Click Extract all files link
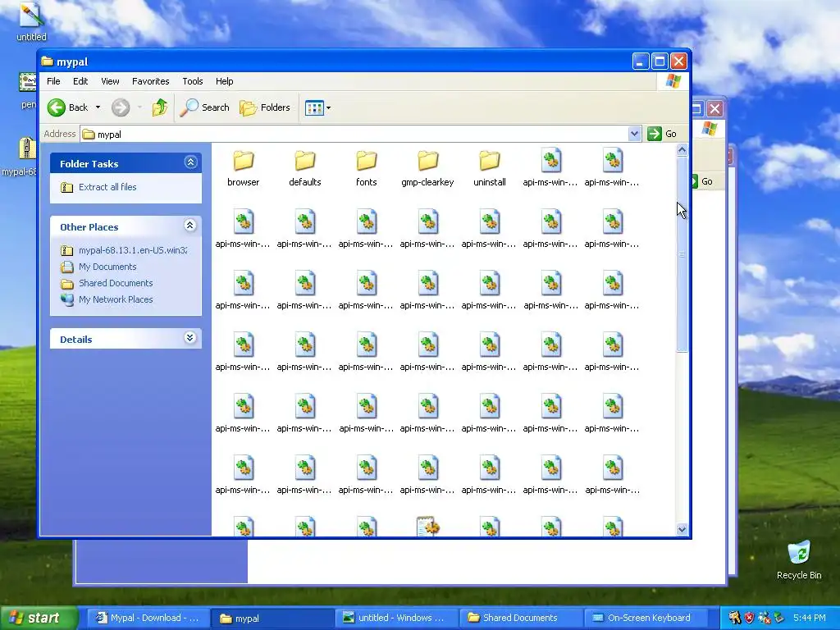This screenshot has width=840, height=630. tap(107, 187)
